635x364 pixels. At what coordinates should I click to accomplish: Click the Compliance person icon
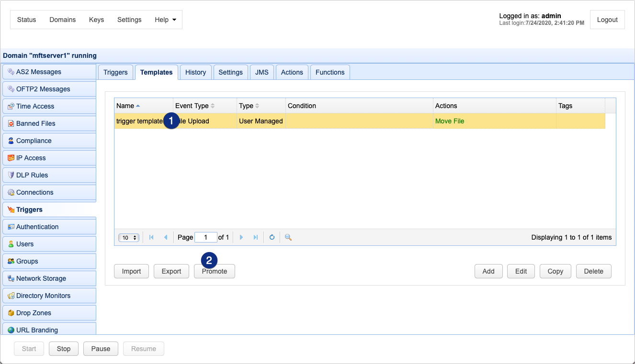(x=11, y=141)
